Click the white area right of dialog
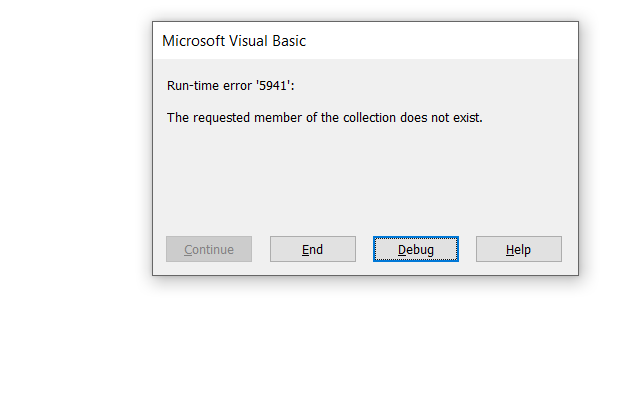This screenshot has width=640, height=407. coord(608,150)
